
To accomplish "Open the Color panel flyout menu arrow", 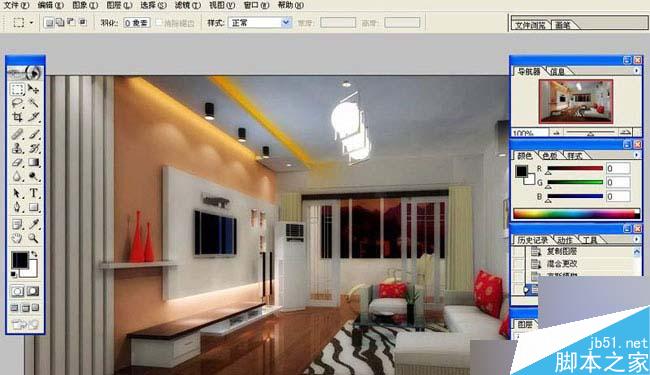I will (637, 155).
